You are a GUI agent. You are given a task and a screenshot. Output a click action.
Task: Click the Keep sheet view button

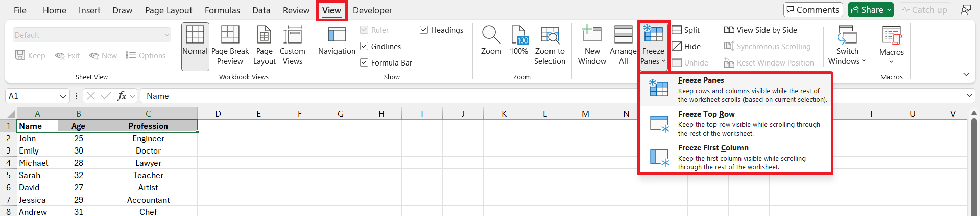30,56
